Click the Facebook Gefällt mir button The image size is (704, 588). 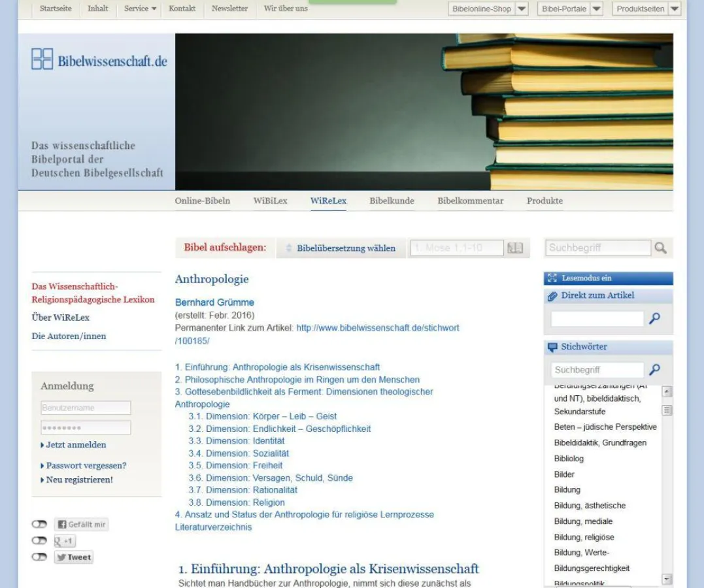tap(81, 525)
